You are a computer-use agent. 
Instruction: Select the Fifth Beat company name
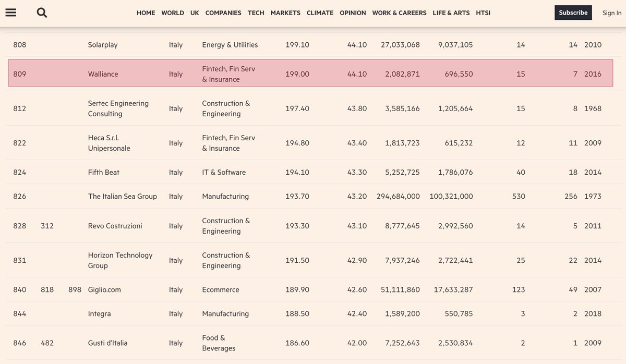[x=104, y=172]
